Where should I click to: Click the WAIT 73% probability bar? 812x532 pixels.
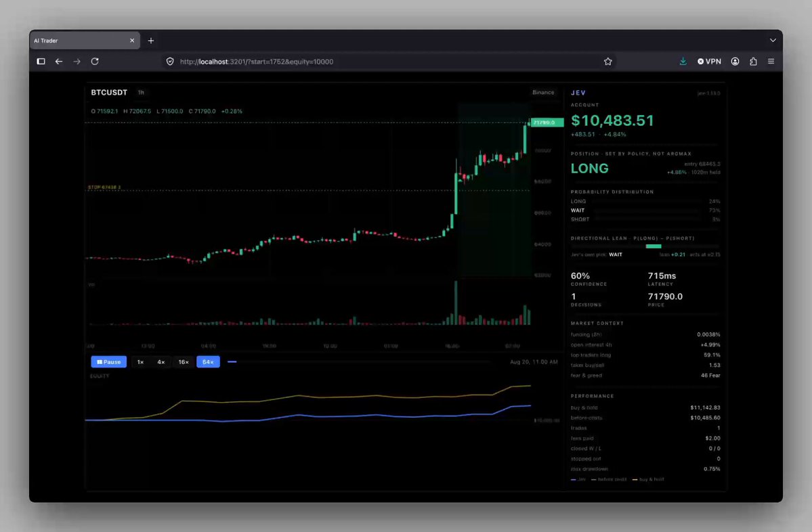pos(645,210)
